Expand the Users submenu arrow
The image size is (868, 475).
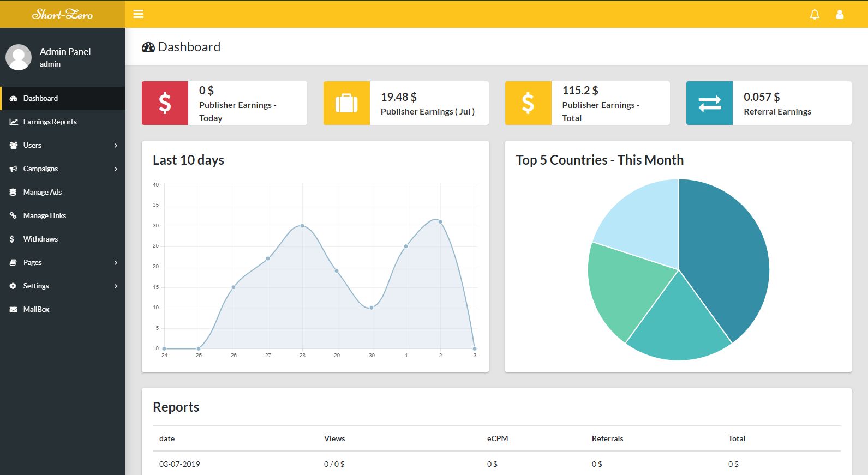116,146
